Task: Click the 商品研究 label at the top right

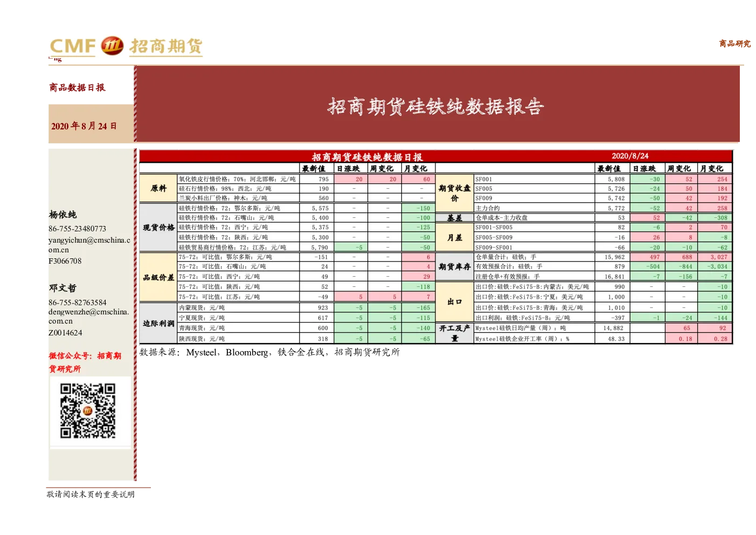Action: [734, 44]
